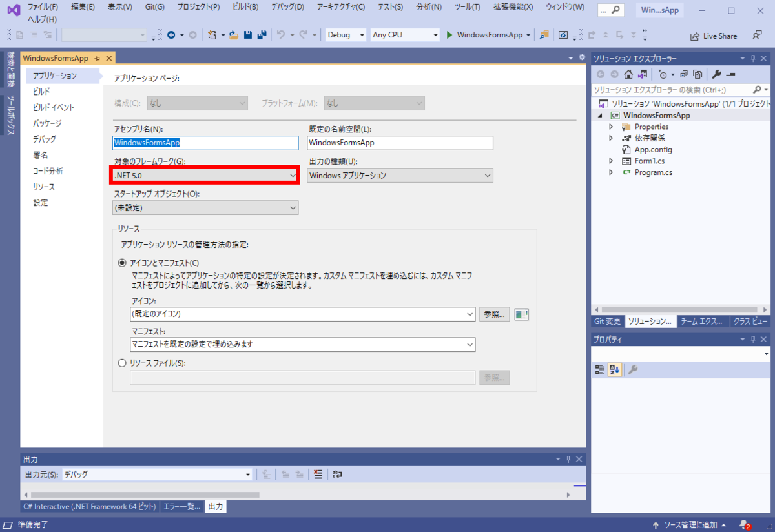Screen dimensions: 775x532
Task: Click the Preview Selected Items icon
Action: click(731, 74)
